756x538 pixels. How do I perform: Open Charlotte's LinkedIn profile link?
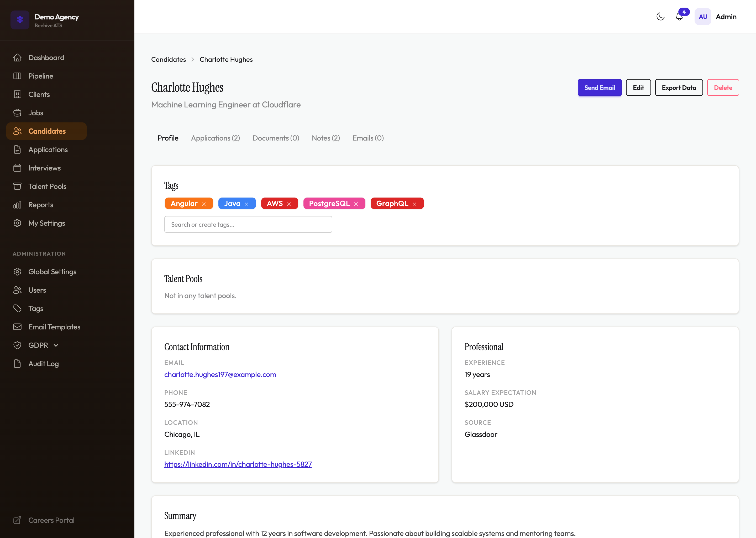click(x=238, y=464)
